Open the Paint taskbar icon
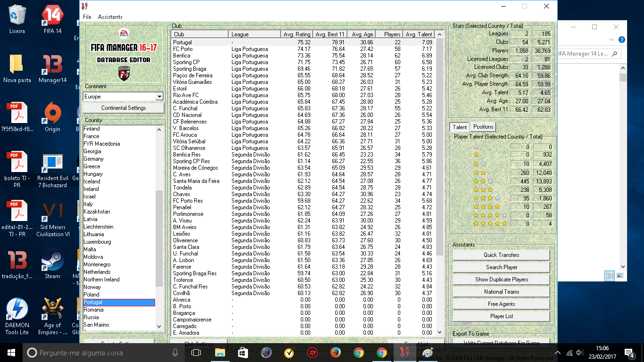The height and width of the screenshot is (362, 644). pos(428,353)
